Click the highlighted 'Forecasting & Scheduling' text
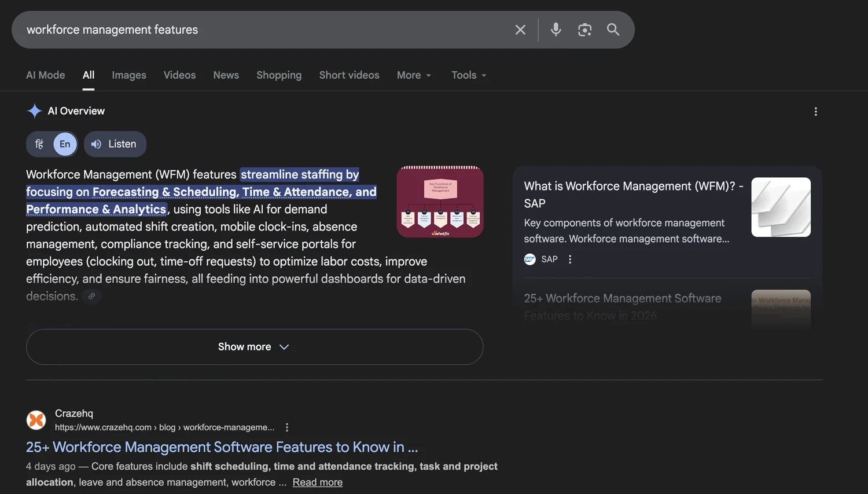The height and width of the screenshot is (494, 868). pos(166,192)
